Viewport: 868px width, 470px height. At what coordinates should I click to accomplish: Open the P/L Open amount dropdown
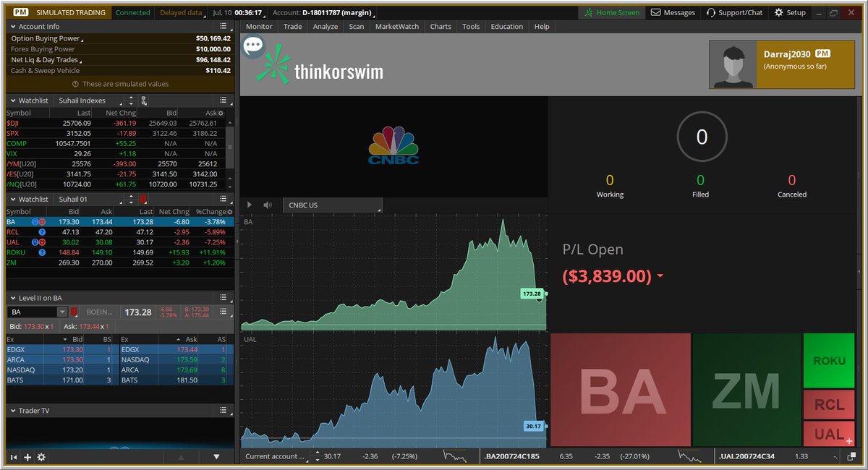tap(660, 277)
